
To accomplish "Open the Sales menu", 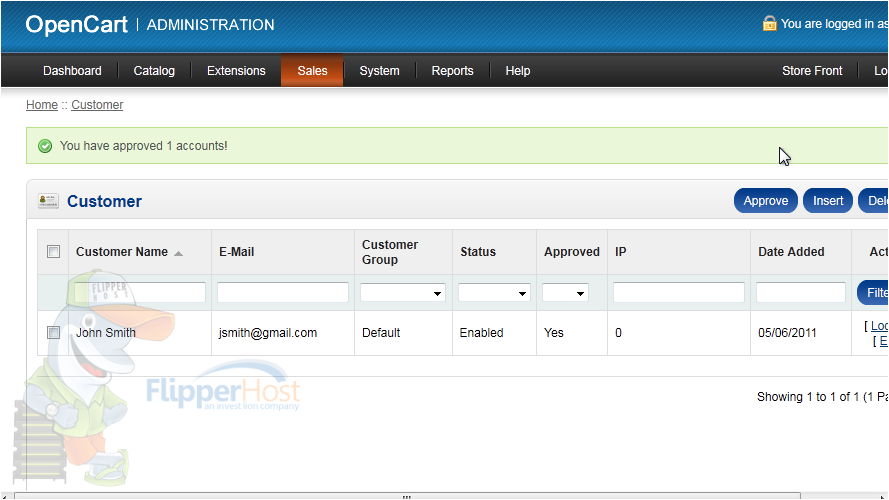I will point(312,71).
